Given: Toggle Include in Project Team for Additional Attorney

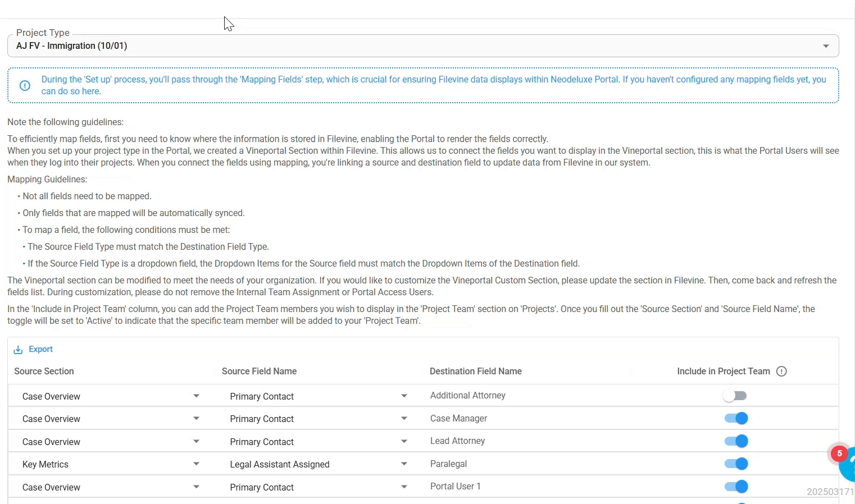Looking at the screenshot, I should (735, 396).
